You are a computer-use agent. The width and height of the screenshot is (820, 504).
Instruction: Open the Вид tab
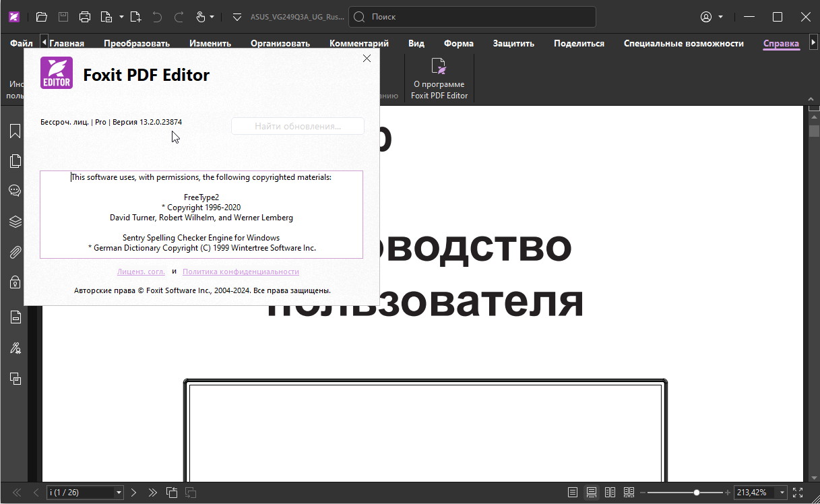click(416, 43)
